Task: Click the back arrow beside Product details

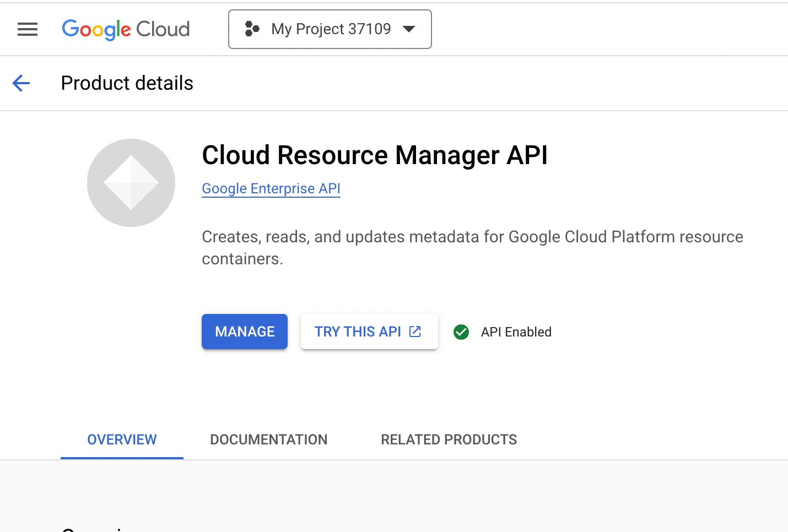Action: tap(21, 83)
